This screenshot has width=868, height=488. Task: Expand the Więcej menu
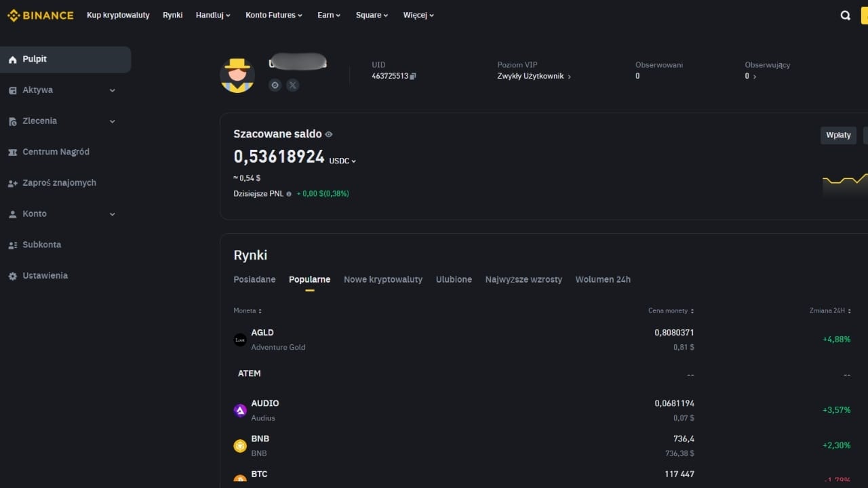click(x=418, y=15)
